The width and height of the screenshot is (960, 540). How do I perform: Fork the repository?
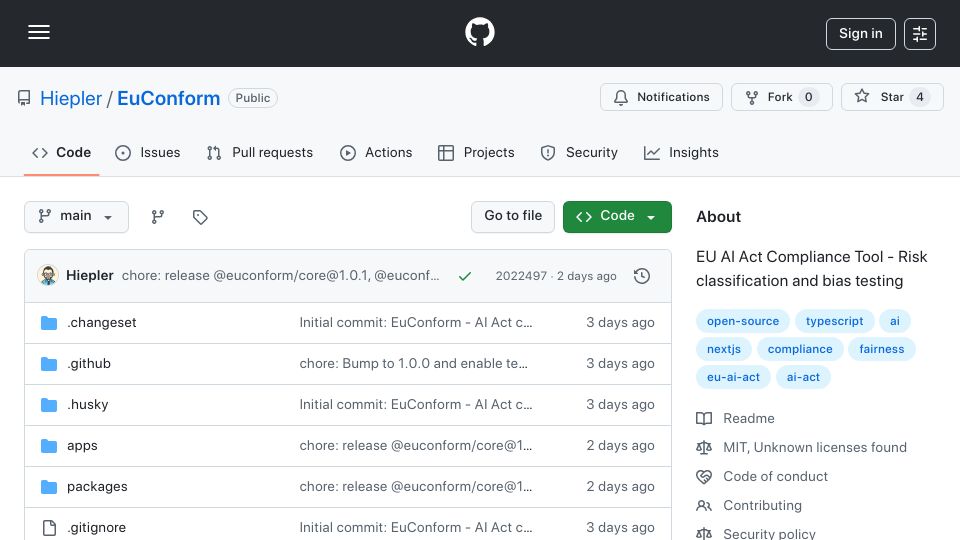tap(781, 97)
